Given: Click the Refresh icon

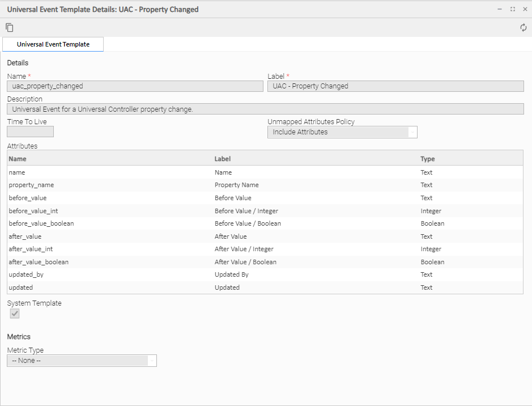Looking at the screenshot, I should (523, 28).
